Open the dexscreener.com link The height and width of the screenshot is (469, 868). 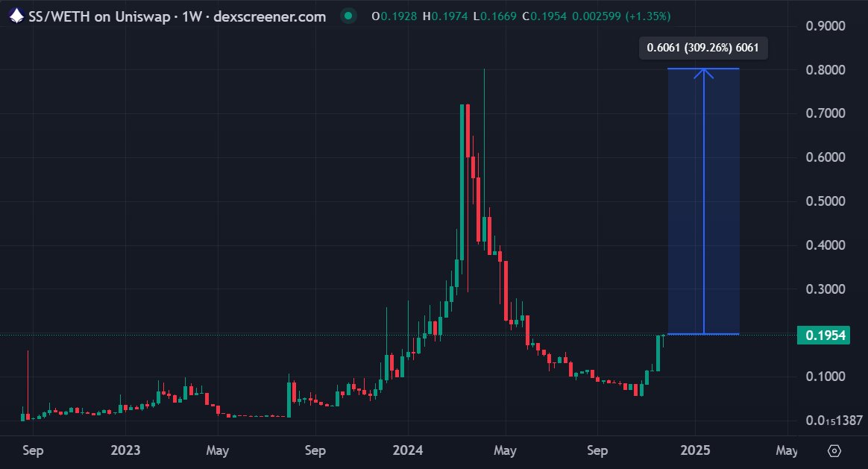point(268,15)
